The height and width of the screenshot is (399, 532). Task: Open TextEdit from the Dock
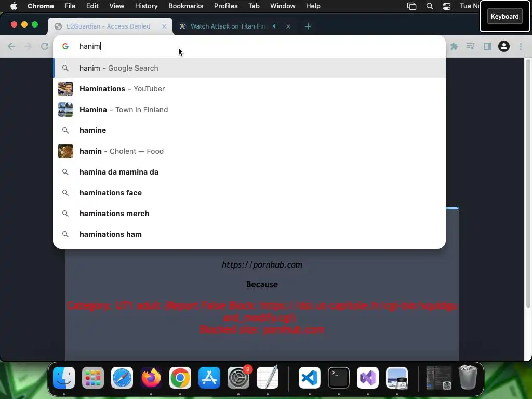tap(268, 378)
